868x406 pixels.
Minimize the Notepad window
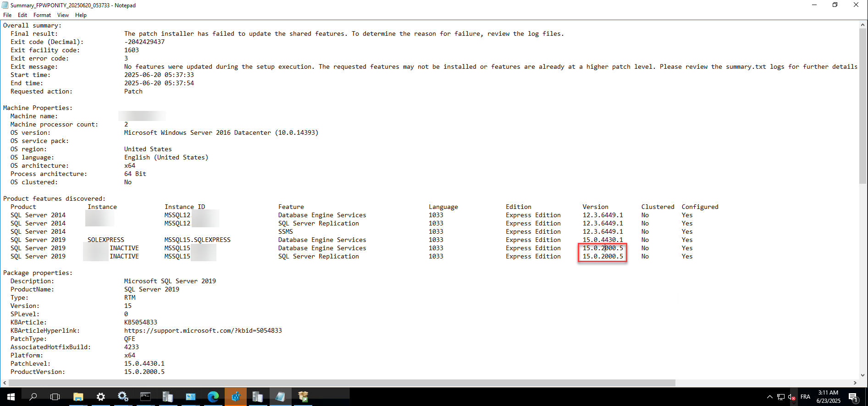click(x=814, y=5)
